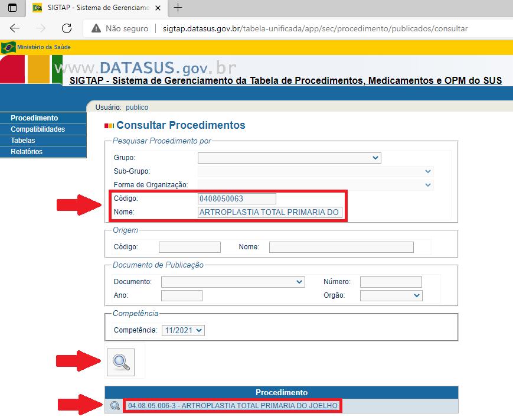513x420 pixels.
Task: Click the forward navigation arrow
Action: tap(41, 28)
